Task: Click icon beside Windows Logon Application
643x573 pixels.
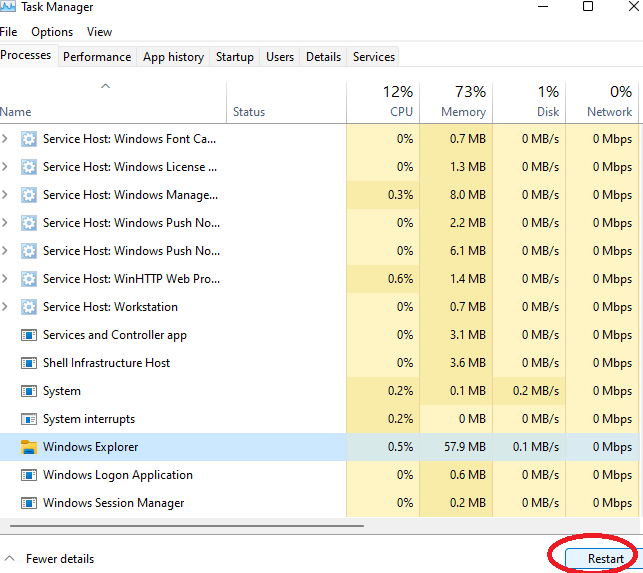Action: [x=29, y=475]
